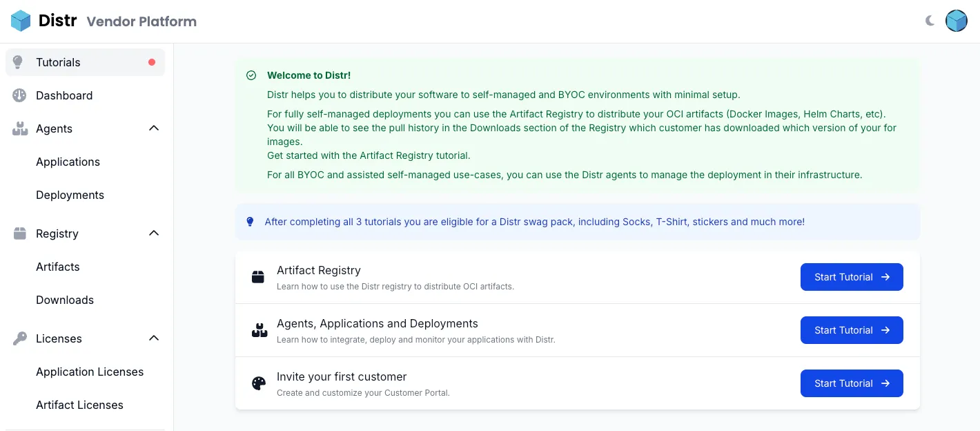Screen dimensions: 980x431
Task: Toggle dark mode with the moon icon
Action: 930,21
